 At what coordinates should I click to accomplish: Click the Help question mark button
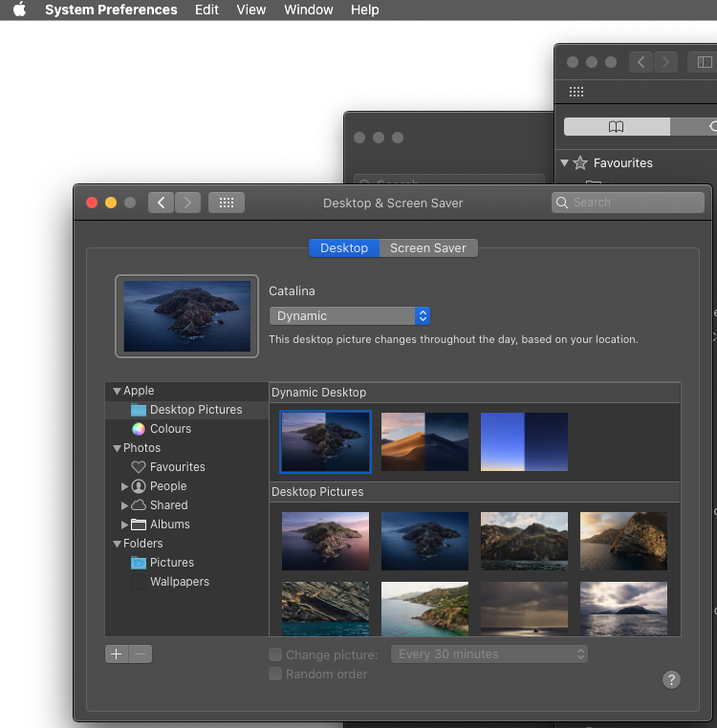point(671,679)
